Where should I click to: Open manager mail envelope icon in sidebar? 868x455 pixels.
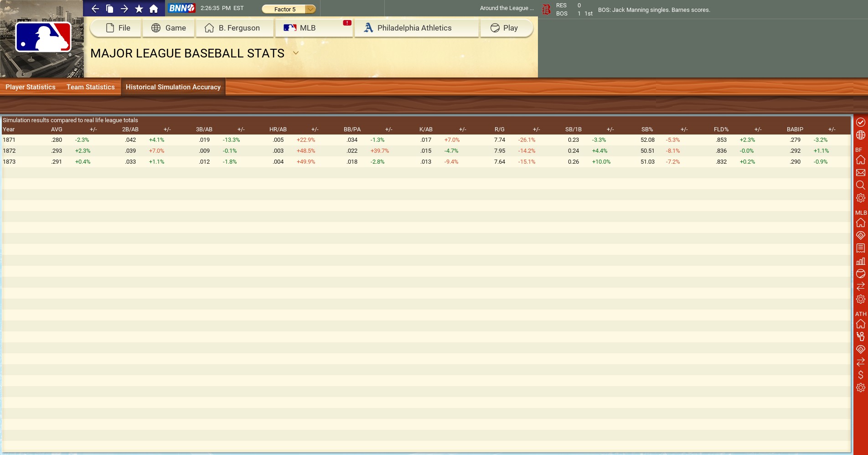pyautogui.click(x=860, y=173)
